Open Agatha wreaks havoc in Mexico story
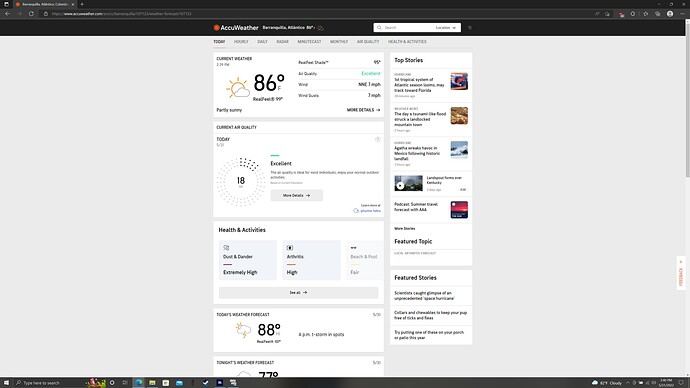The height and width of the screenshot is (388, 690). click(417, 154)
